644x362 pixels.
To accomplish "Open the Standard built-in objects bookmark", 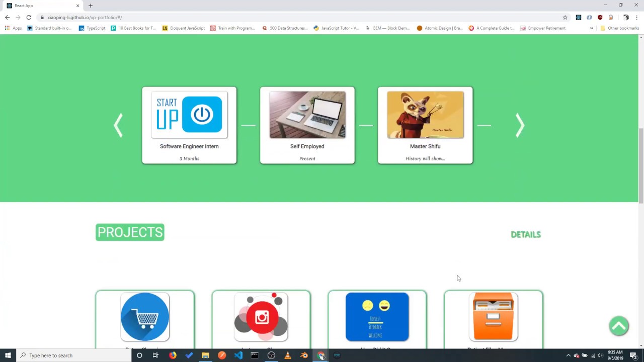I will coord(49,28).
